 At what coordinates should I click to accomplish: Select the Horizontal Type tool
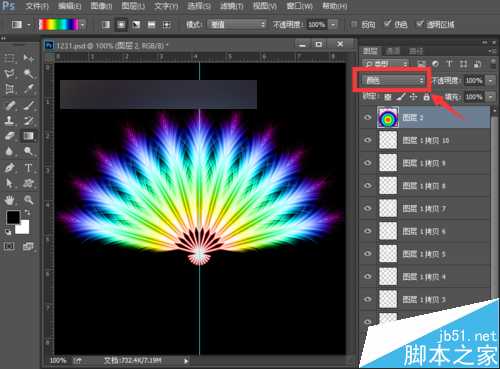click(28, 167)
